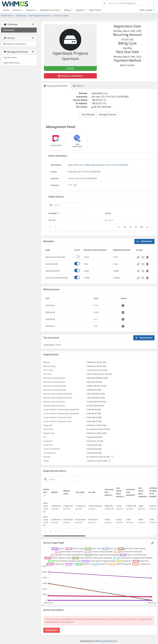Toggle Load Balancers legend entry
158x644 pixels.
pos(142,564)
